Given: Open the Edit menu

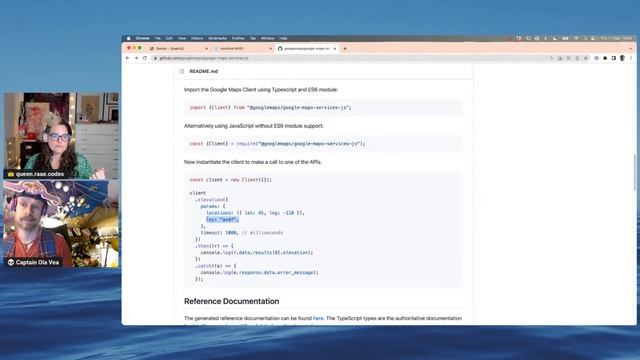Looking at the screenshot, I should (169, 38).
